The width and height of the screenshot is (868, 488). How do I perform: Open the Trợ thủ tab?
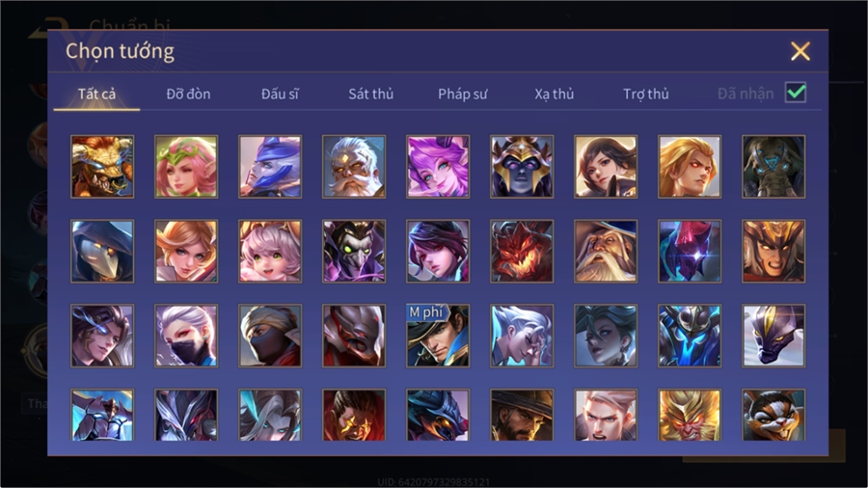pos(646,95)
